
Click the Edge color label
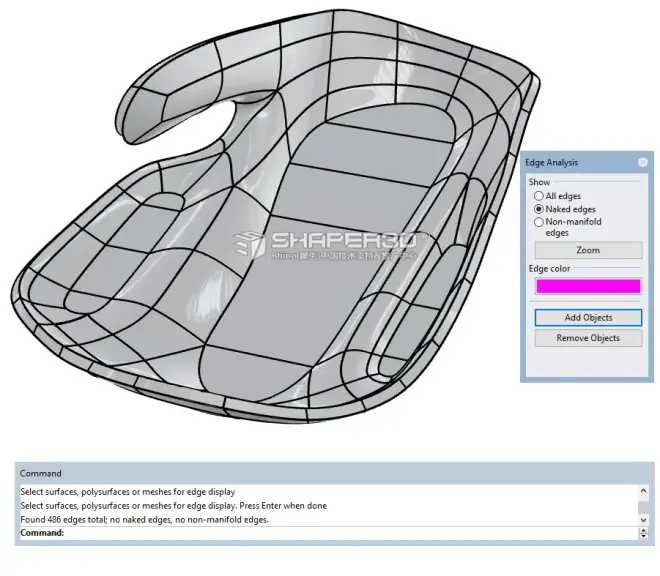click(x=549, y=269)
